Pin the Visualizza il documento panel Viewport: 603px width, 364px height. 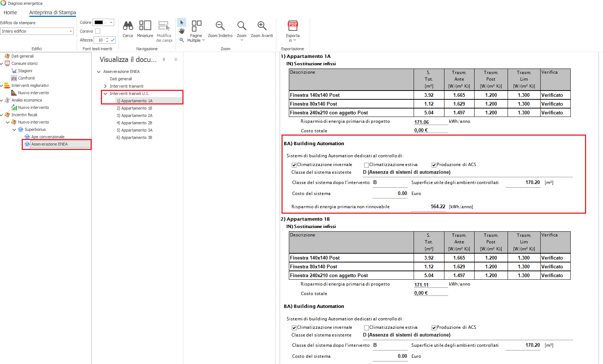(x=164, y=59)
